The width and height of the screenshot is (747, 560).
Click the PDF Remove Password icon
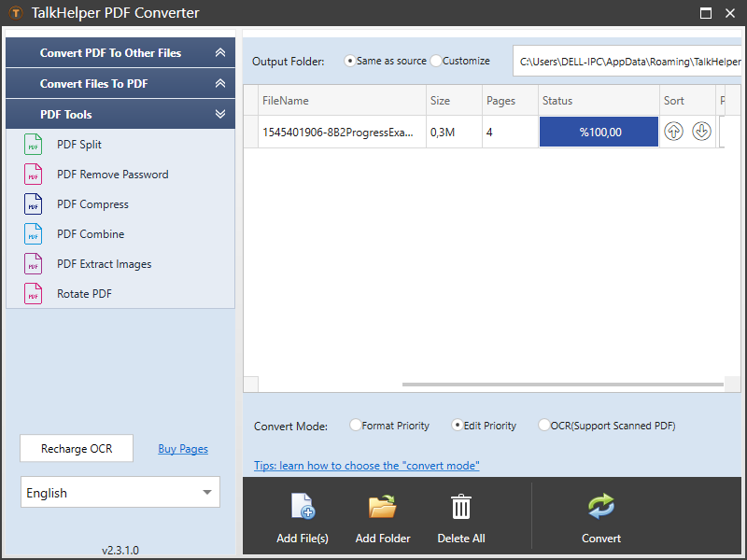click(34, 175)
